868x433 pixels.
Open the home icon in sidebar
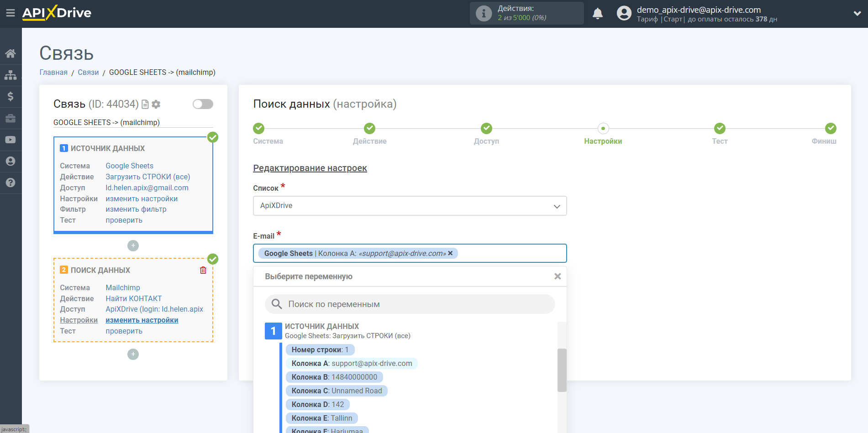click(x=11, y=53)
